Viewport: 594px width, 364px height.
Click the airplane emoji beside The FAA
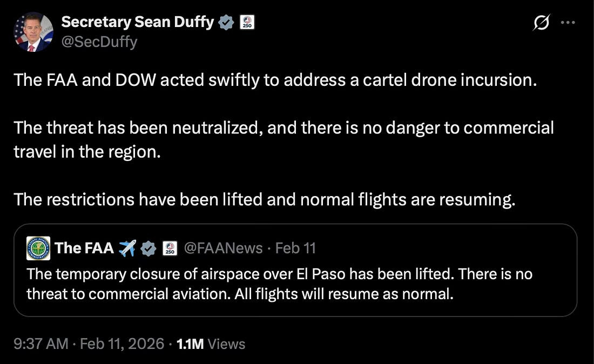[127, 248]
